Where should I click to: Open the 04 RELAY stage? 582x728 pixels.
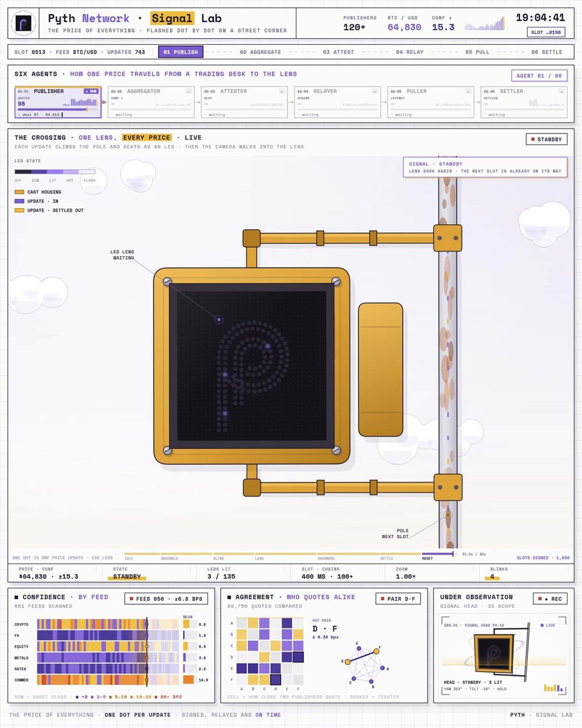pos(410,52)
